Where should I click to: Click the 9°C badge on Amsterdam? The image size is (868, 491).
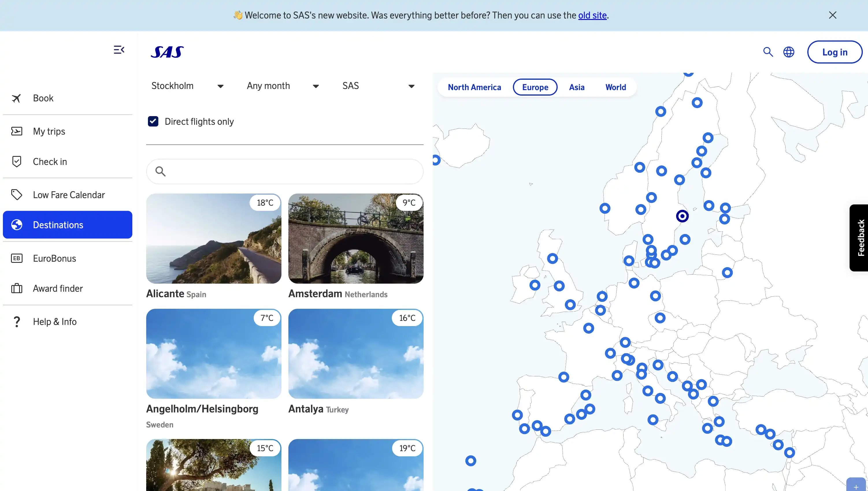click(x=409, y=203)
